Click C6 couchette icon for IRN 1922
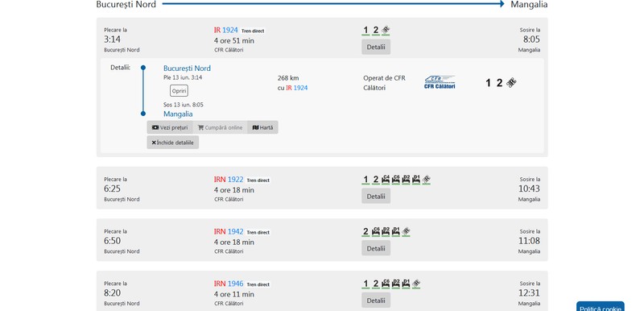Screen dimensions: 644x311 (396, 180)
